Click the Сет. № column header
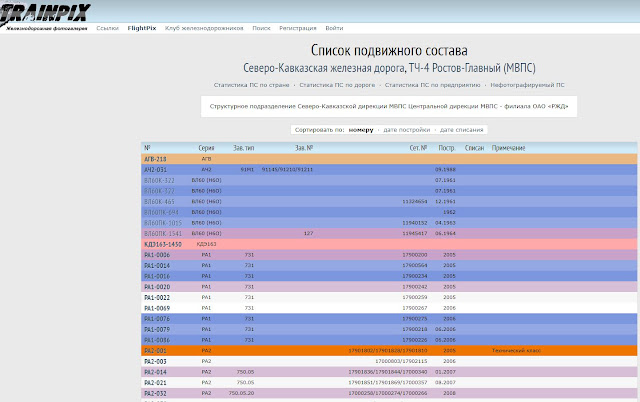The height and width of the screenshot is (402, 640). (418, 148)
